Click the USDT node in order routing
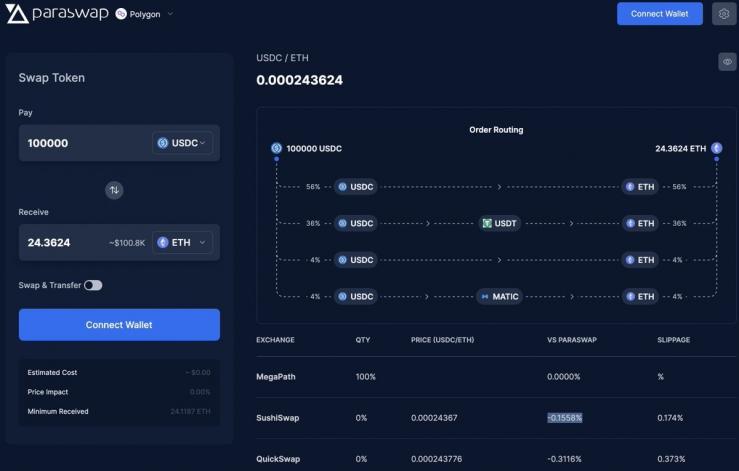739x471 pixels. (x=500, y=223)
